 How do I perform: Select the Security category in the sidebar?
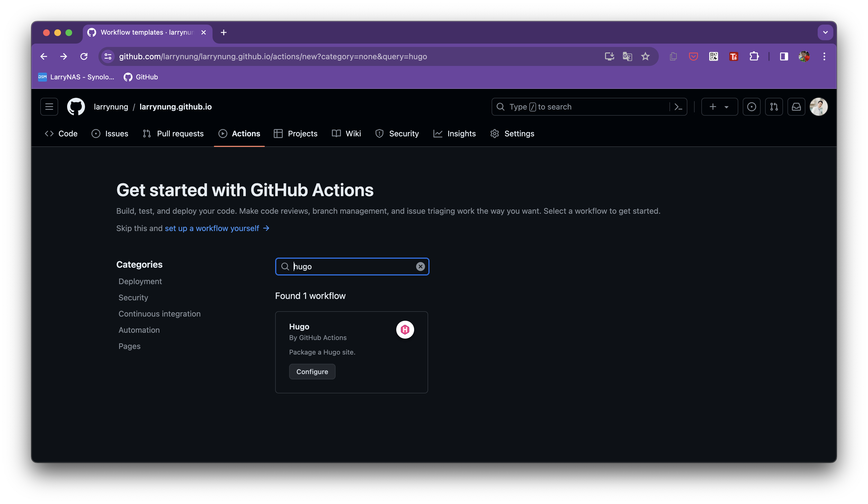click(x=133, y=298)
